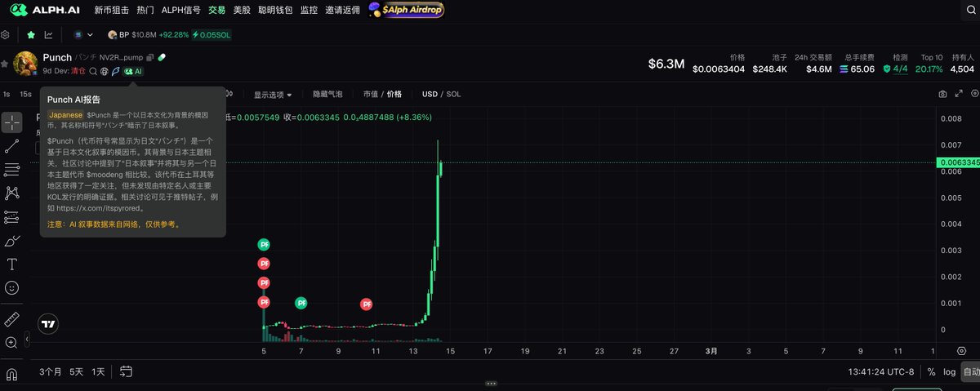The height and width of the screenshot is (391, 980).
Task: Copy the NV2R...pump contract address
Action: coord(150,58)
